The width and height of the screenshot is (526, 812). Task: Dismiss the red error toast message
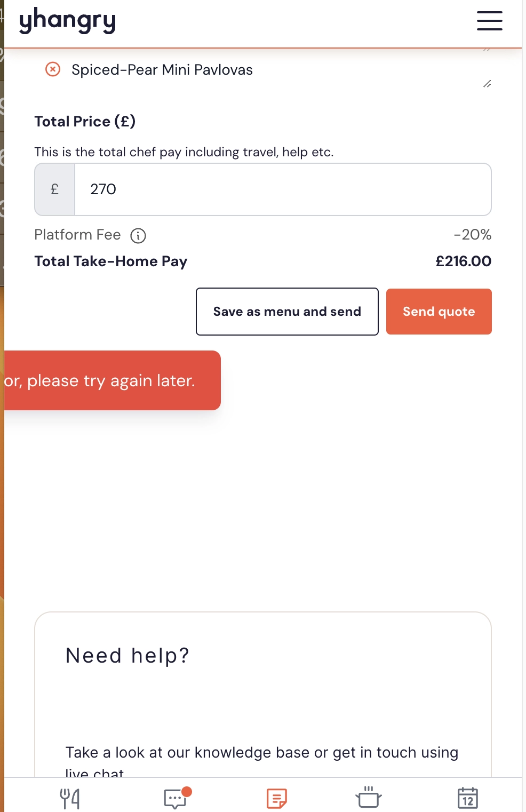coord(112,380)
